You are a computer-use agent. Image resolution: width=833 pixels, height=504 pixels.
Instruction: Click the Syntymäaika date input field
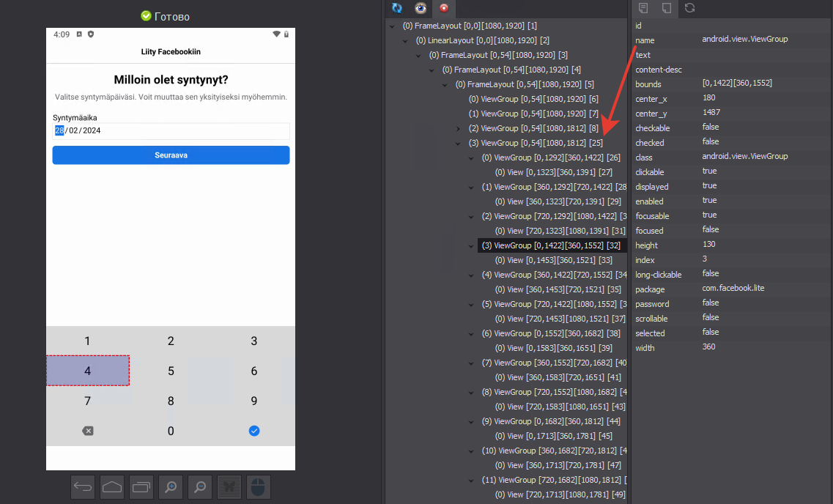(171, 130)
